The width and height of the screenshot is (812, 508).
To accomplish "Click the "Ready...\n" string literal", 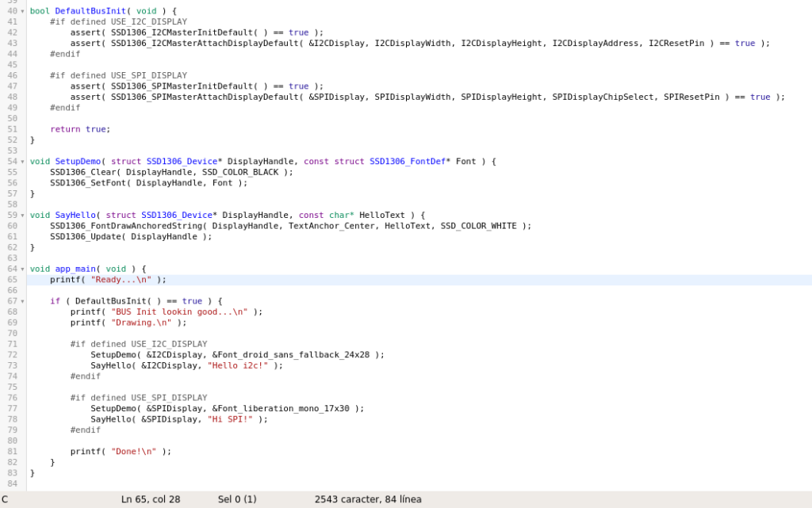I will click(121, 280).
